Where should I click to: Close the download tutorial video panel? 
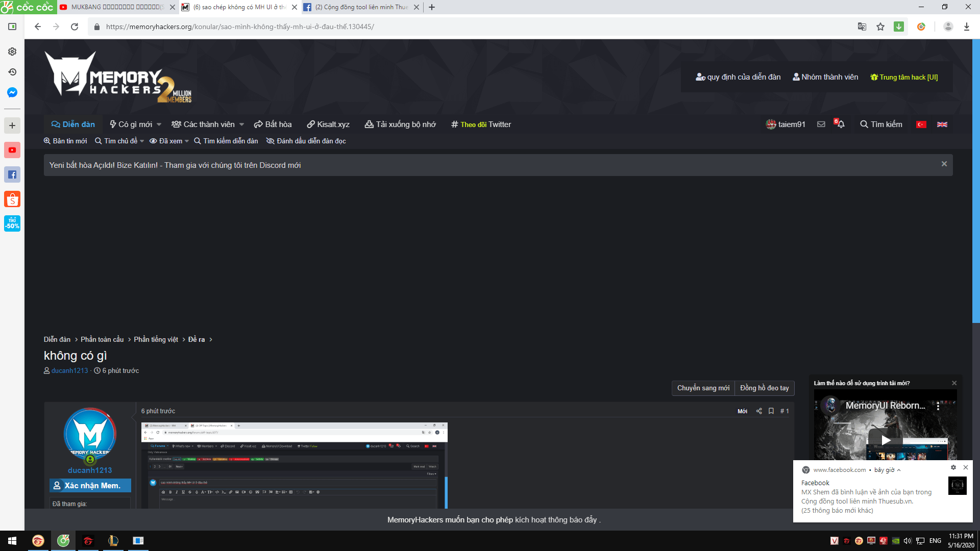[x=954, y=383]
